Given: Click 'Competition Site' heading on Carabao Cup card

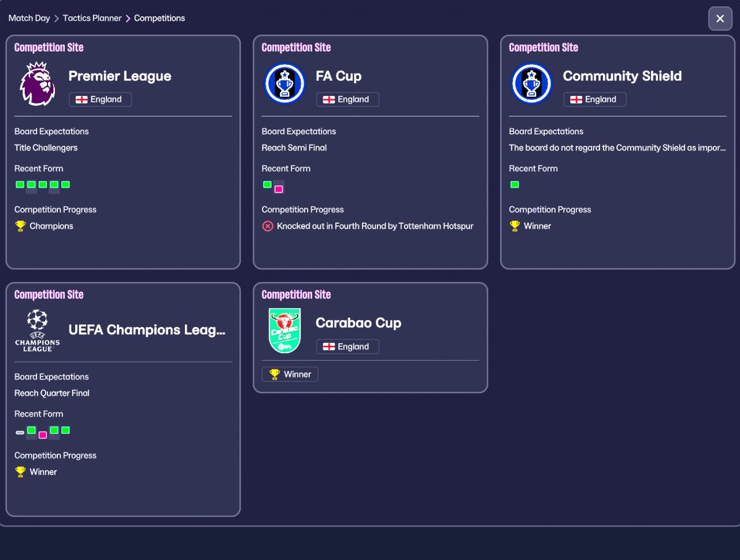Looking at the screenshot, I should pyautogui.click(x=297, y=295).
